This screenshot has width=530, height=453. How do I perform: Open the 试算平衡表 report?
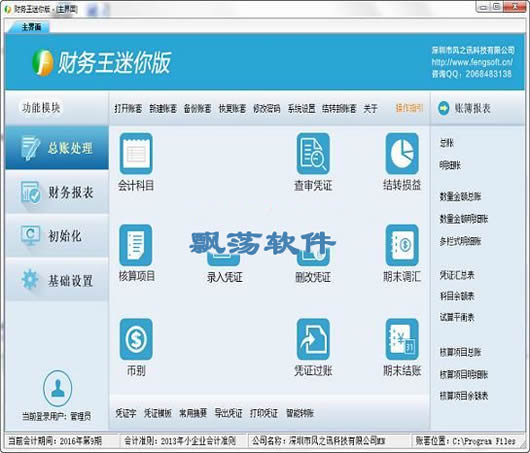[457, 317]
